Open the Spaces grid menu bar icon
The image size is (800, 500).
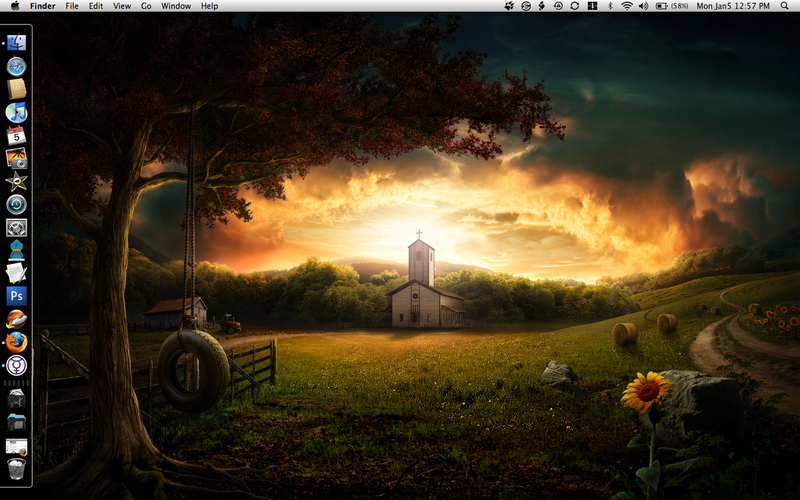click(x=592, y=6)
